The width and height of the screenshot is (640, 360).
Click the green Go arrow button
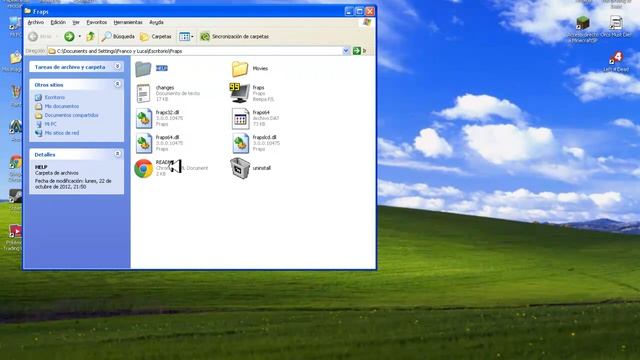click(x=357, y=51)
